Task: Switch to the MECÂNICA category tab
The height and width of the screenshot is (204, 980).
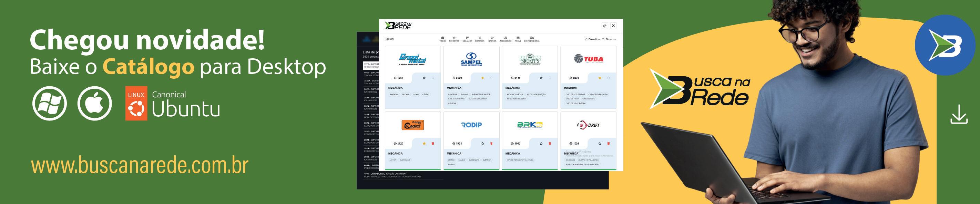Action: tap(467, 39)
